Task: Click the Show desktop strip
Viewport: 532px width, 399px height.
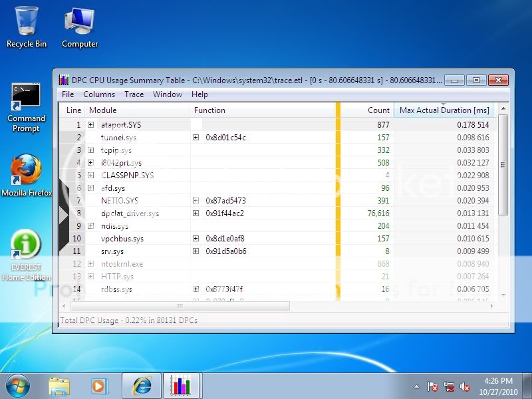Action: pyautogui.click(x=527, y=386)
